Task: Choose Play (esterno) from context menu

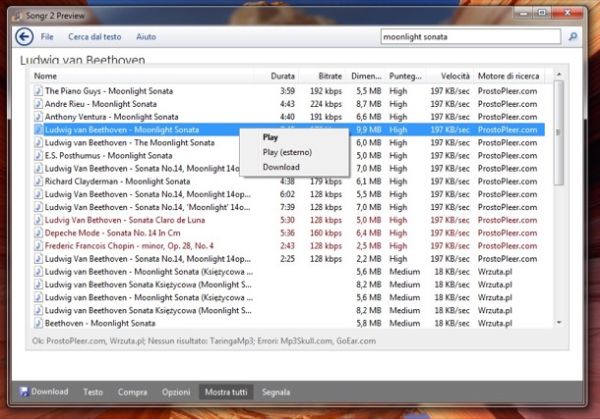Action: pyautogui.click(x=287, y=152)
